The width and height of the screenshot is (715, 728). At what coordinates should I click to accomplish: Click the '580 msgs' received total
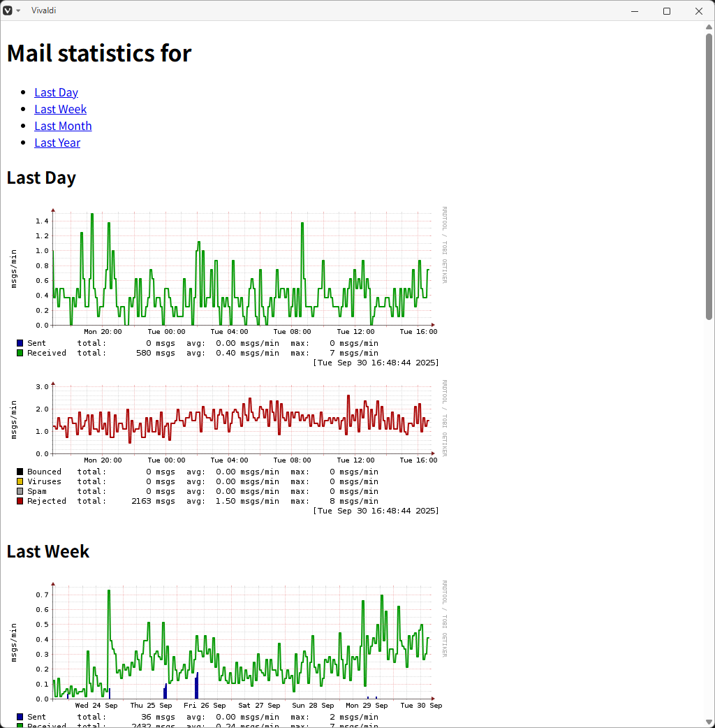click(156, 353)
